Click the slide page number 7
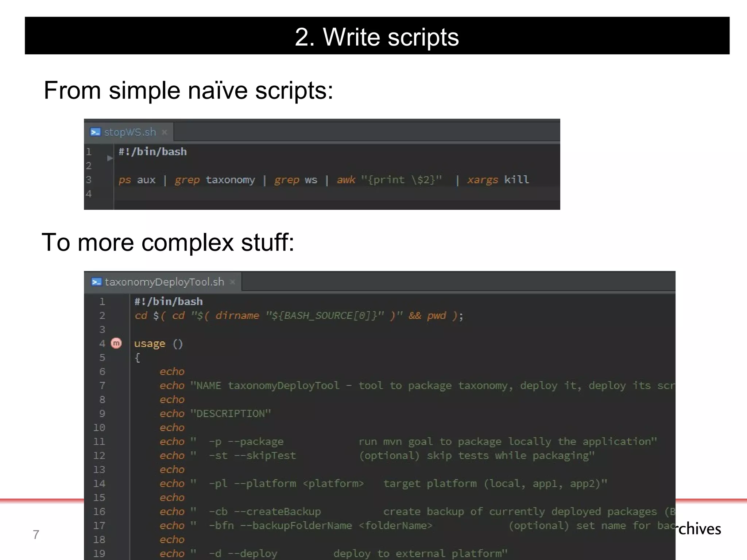Image resolution: width=747 pixels, height=560 pixels. [36, 534]
